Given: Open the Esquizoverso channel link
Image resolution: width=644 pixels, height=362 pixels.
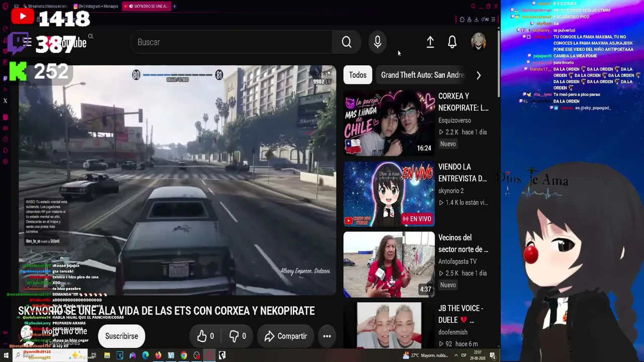Looking at the screenshot, I should coord(454,121).
